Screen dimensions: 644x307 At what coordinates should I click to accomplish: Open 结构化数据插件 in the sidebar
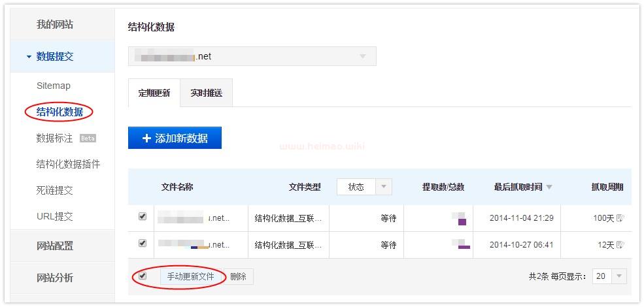click(x=68, y=164)
